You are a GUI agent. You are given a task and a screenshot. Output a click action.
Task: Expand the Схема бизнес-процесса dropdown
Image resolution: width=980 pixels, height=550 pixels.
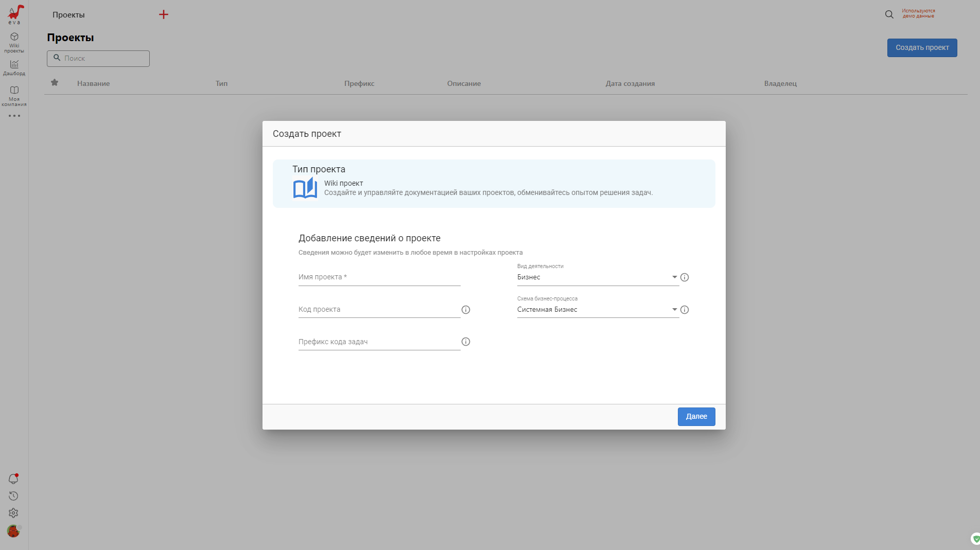(x=674, y=310)
